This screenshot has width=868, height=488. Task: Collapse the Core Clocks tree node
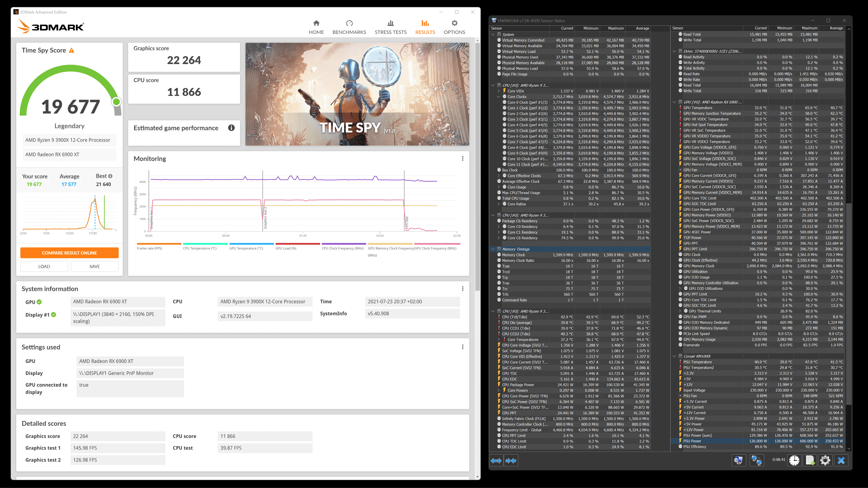click(x=499, y=97)
